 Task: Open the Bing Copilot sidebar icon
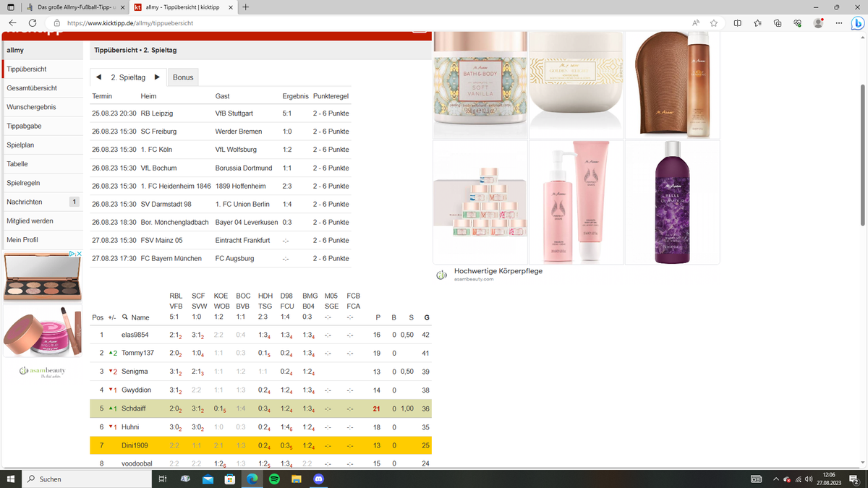pyautogui.click(x=856, y=23)
